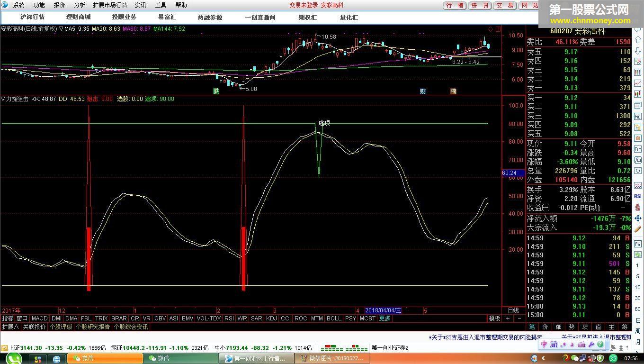Select the 周 weekly period in right sidebar
This screenshot has height=364, width=644.
(638, 330)
